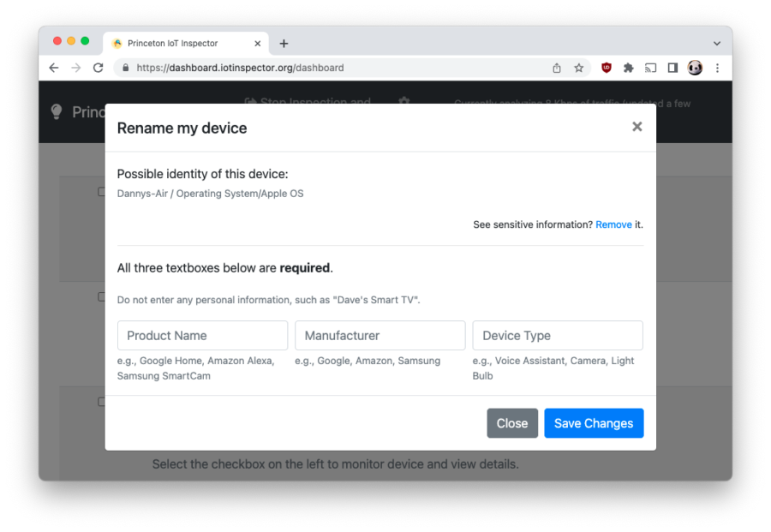Open Chrome's three-dot menu
Screen dimensions: 771x532
pyautogui.click(x=717, y=68)
